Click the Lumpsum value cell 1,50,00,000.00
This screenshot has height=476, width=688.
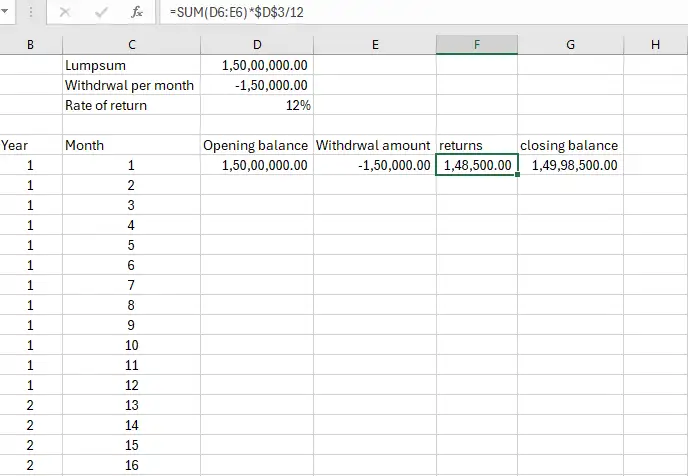point(256,65)
